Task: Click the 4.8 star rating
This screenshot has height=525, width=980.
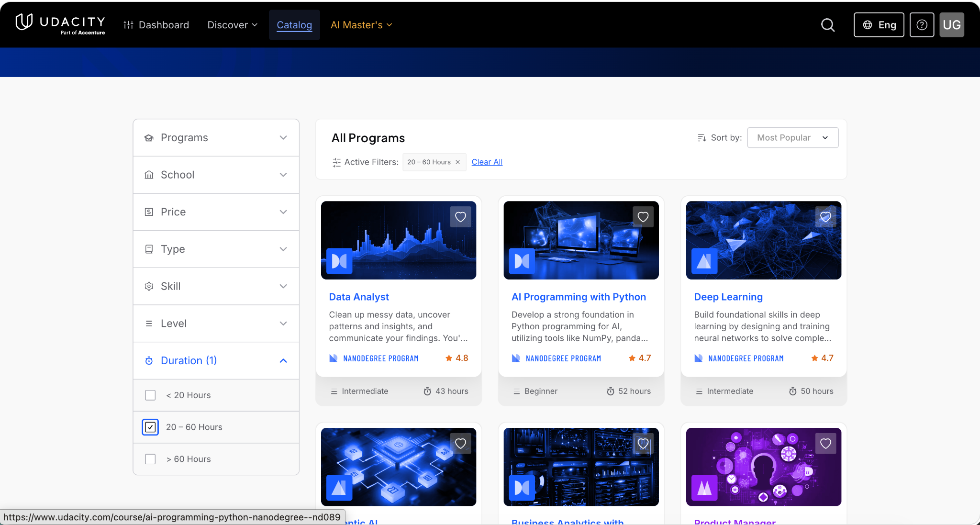Action: [x=457, y=358]
